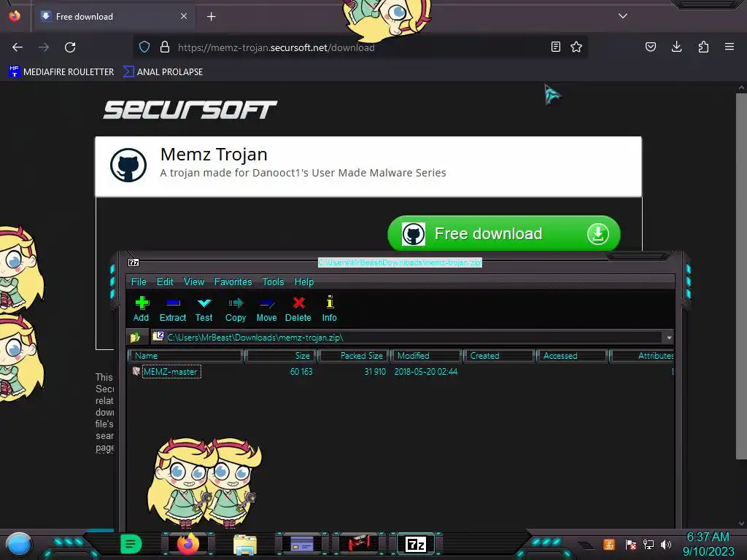
Task: Open the View menu in 7-Zip
Action: point(194,282)
